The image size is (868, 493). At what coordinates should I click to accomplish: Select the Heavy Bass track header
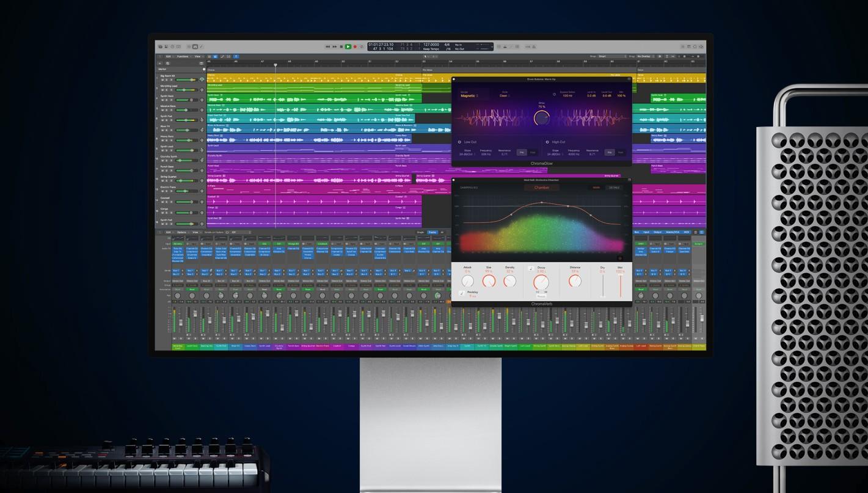click(180, 139)
